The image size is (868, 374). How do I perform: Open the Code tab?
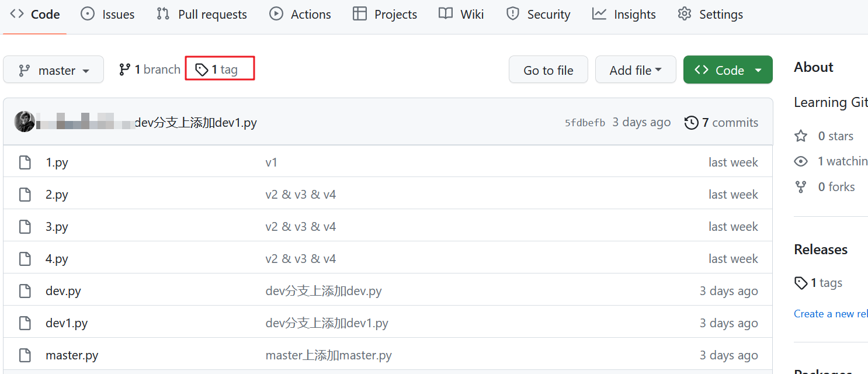34,14
